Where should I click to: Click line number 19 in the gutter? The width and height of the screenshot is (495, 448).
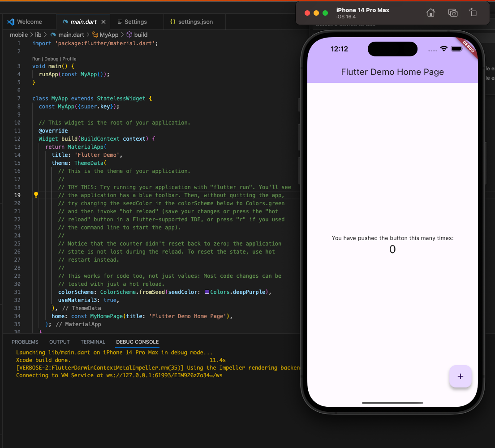pyautogui.click(x=17, y=195)
